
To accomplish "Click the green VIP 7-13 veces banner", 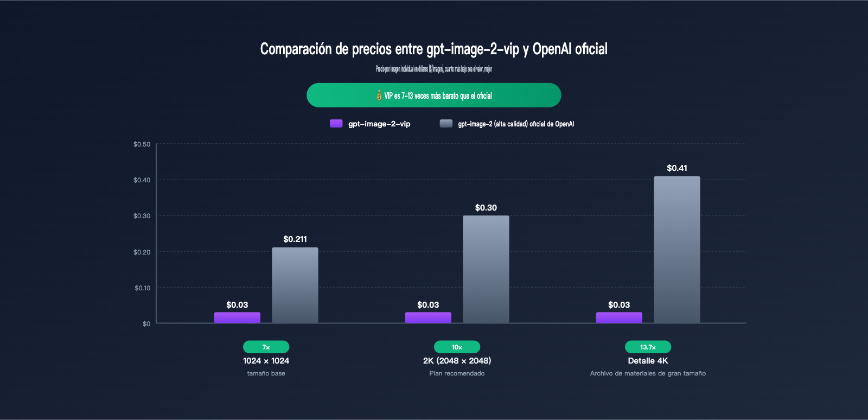I will click(434, 95).
